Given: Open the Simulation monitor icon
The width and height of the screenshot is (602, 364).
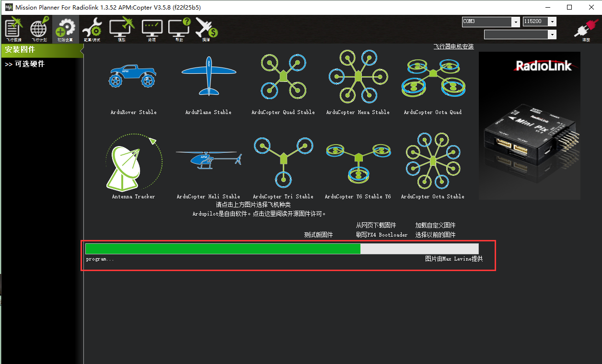Looking at the screenshot, I should [x=122, y=29].
